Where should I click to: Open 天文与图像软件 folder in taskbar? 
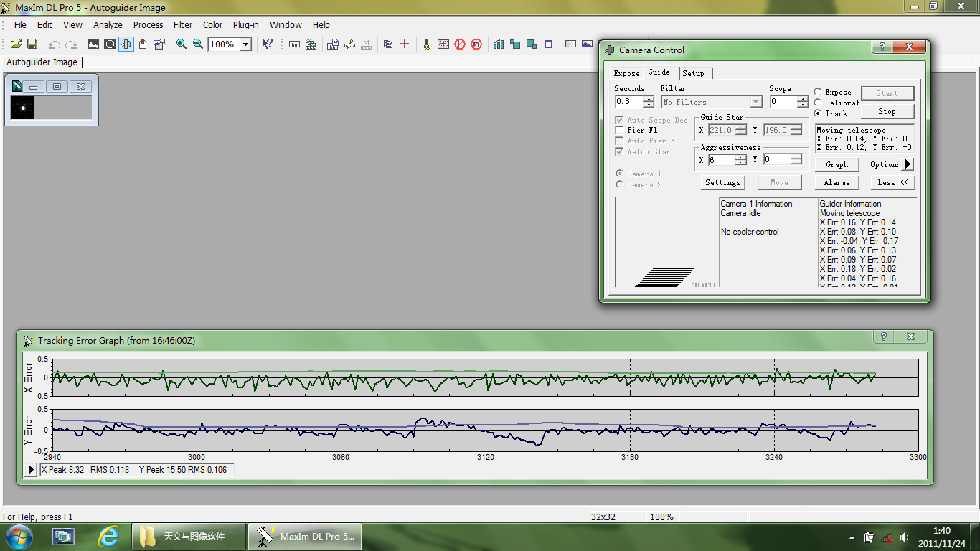[189, 537]
